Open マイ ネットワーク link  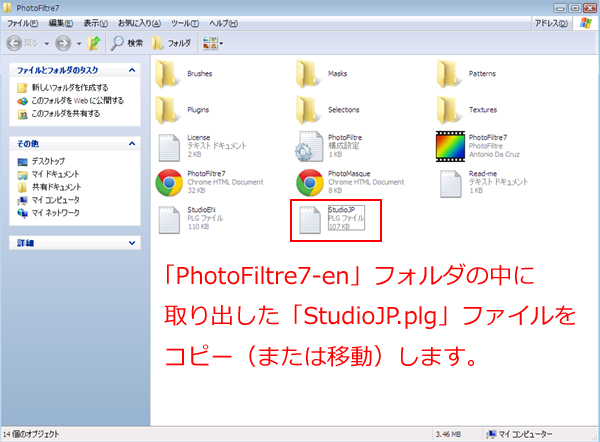56,213
